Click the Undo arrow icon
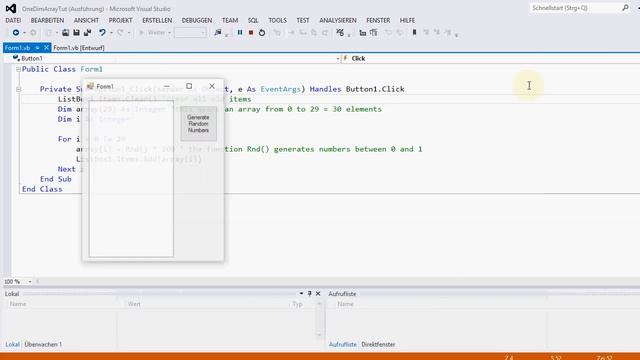 click(x=102, y=33)
